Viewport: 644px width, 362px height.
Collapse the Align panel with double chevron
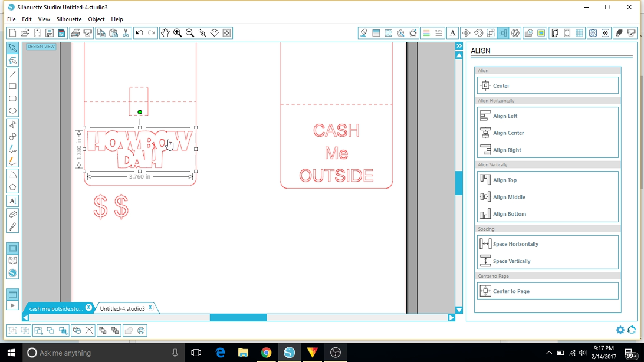tap(459, 46)
